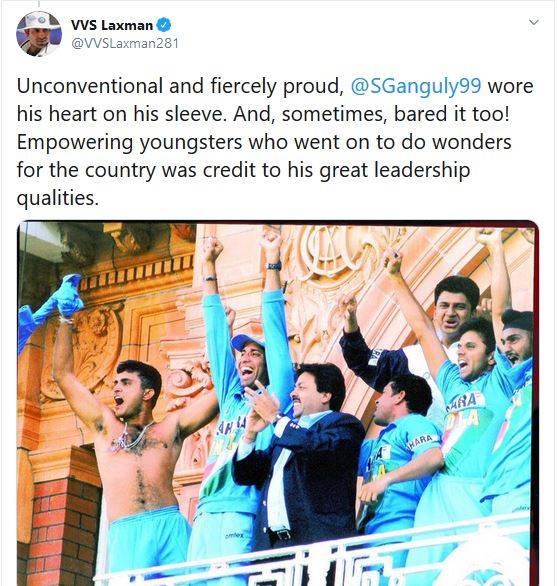Click the VVS Laxman display name
This screenshot has height=586, width=557.
tap(112, 25)
